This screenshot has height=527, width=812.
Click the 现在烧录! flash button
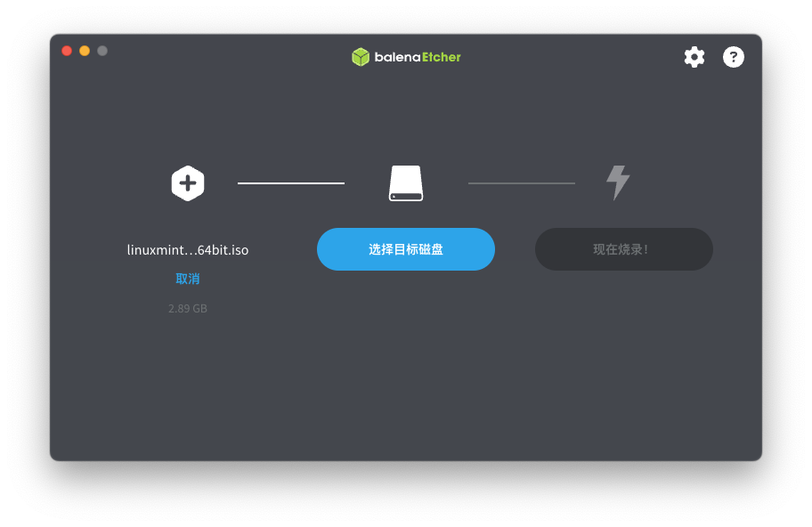(x=624, y=249)
